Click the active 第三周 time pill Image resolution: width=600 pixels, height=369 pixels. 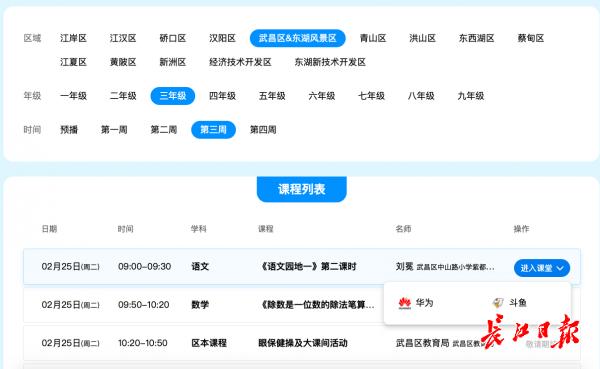pyautogui.click(x=214, y=130)
